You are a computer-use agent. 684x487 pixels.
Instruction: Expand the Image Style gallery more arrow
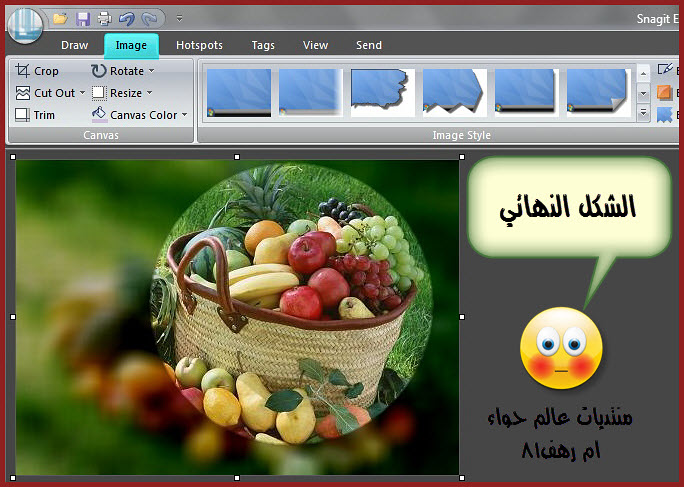point(644,114)
